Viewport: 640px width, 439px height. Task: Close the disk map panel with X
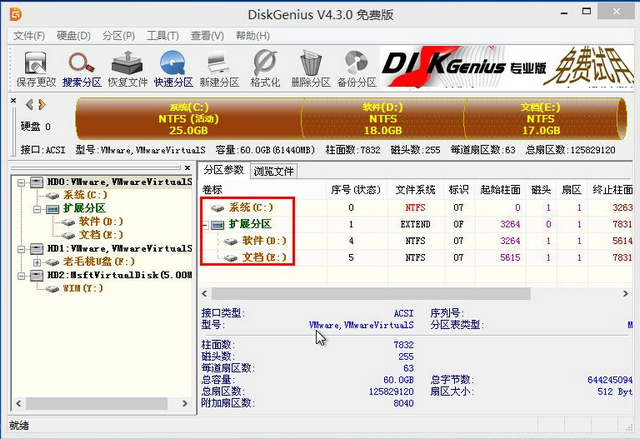click(13, 100)
